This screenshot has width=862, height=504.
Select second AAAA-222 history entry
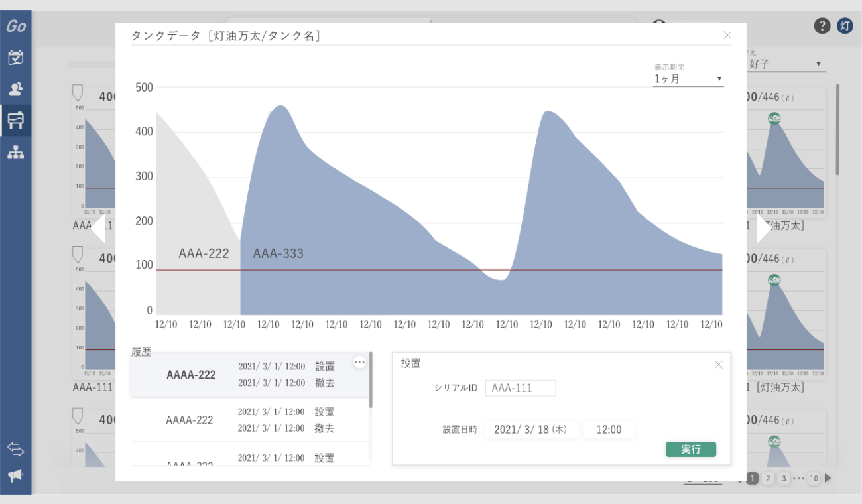(249, 420)
